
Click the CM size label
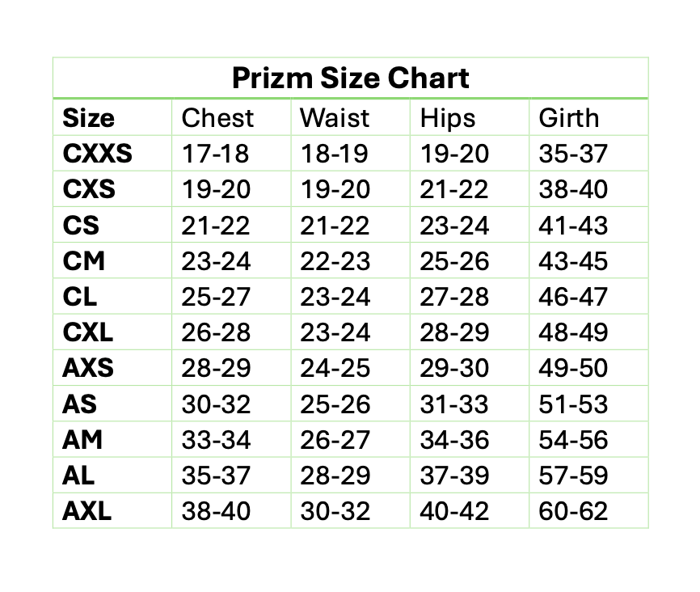pos(84,261)
